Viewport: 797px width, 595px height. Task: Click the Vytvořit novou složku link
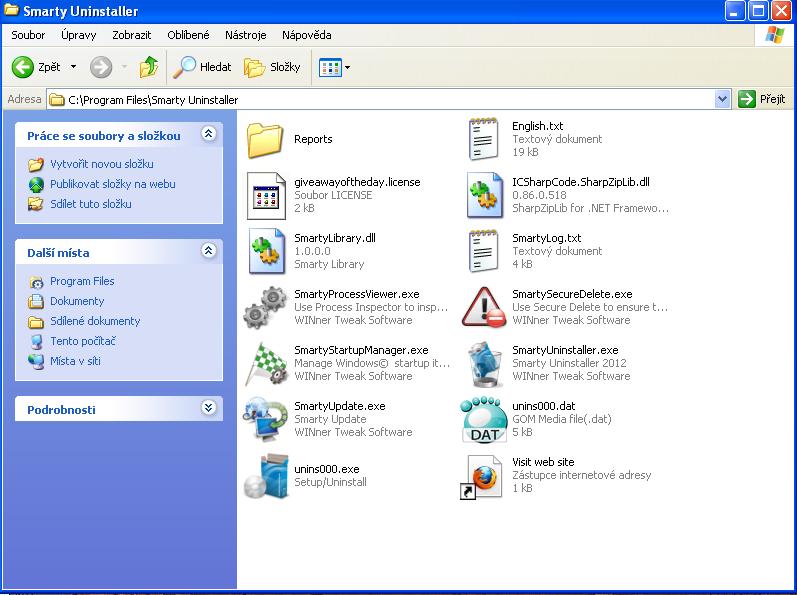101,164
